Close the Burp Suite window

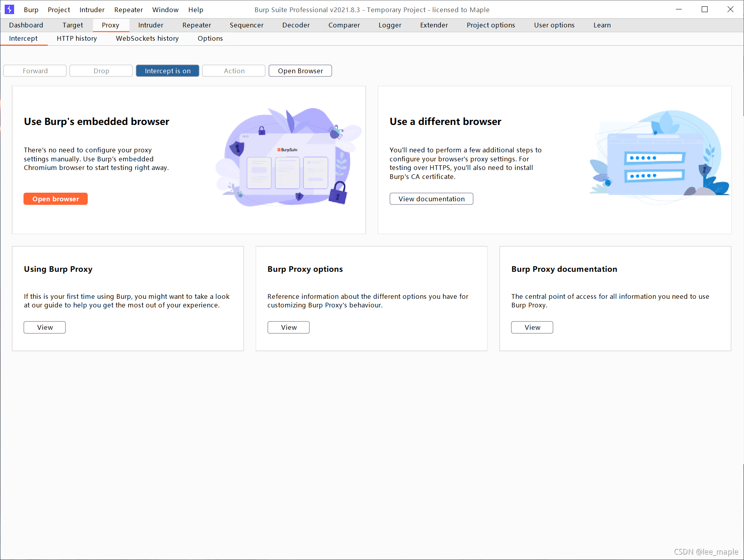coord(731,9)
